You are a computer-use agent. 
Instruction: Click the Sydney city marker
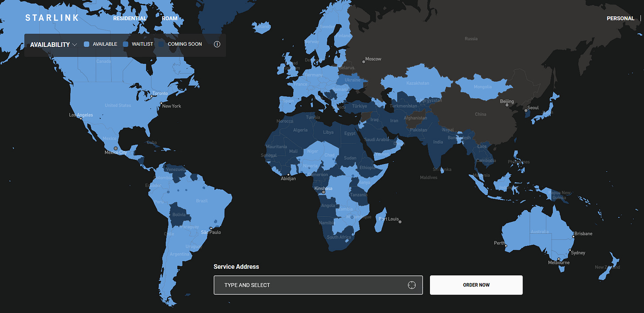[x=570, y=250]
